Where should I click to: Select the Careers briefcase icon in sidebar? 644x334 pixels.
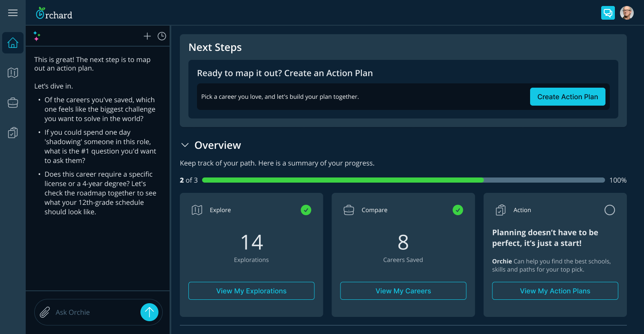(13, 103)
